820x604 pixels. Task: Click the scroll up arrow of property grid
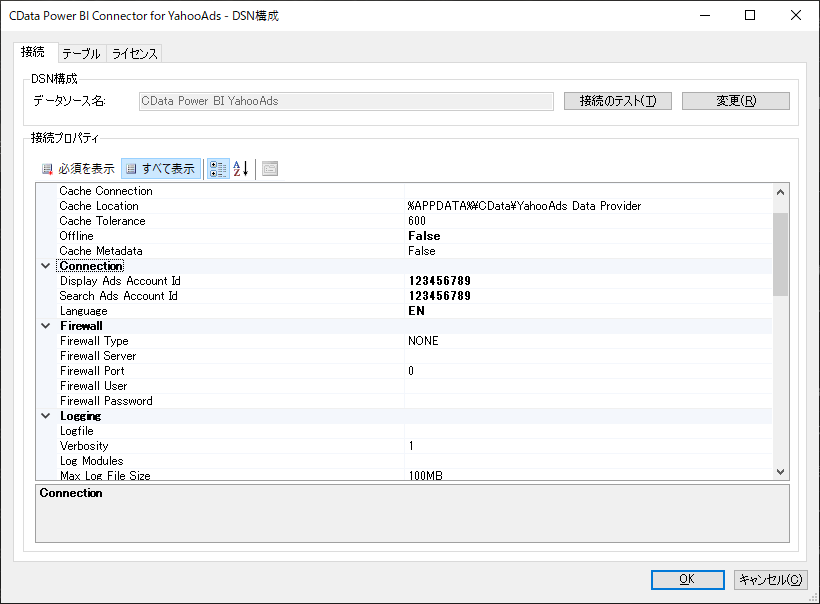pyautogui.click(x=780, y=192)
